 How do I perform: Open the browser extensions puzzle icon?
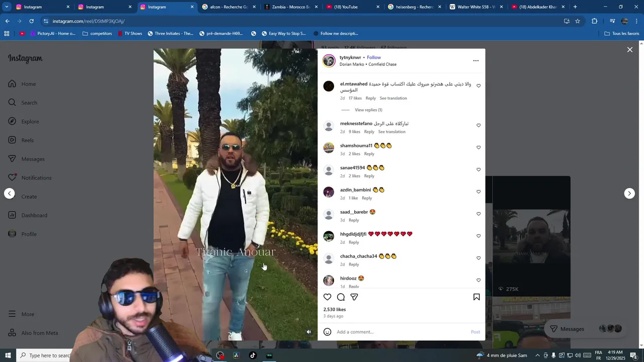(594, 21)
